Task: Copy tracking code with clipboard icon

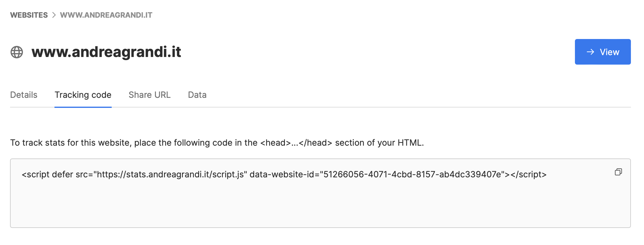Action: tap(618, 172)
